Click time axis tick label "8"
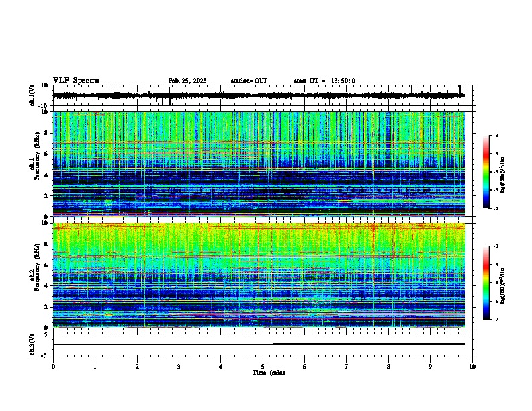The image size is (532, 411). pos(388,367)
